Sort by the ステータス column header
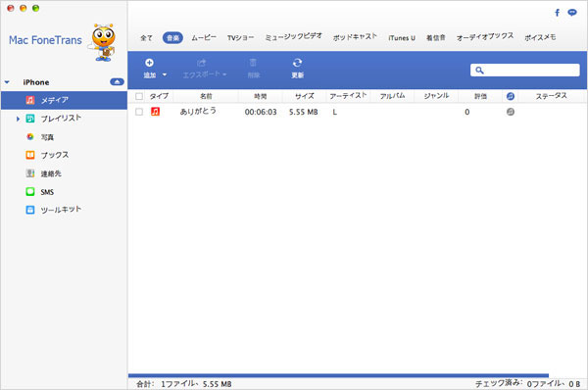Screen dimensions: 588x390 [551, 96]
